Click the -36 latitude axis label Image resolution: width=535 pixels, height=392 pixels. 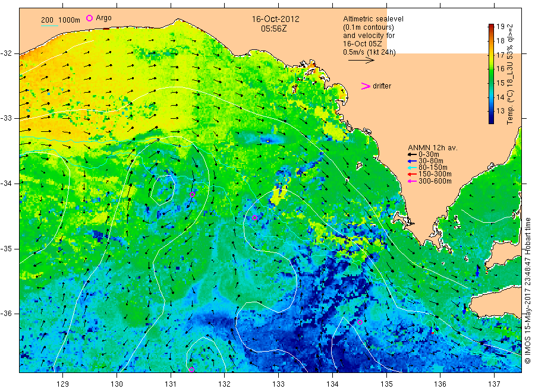tap(6, 314)
